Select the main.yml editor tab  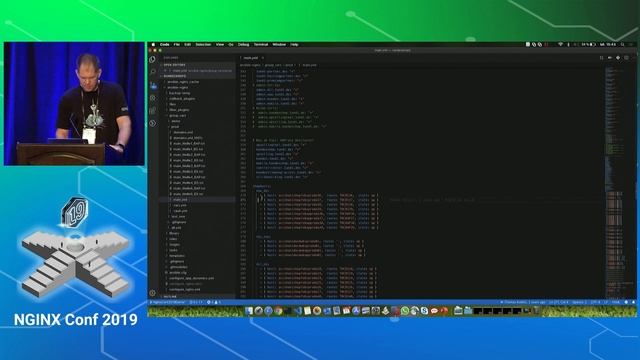pyautogui.click(x=251, y=58)
